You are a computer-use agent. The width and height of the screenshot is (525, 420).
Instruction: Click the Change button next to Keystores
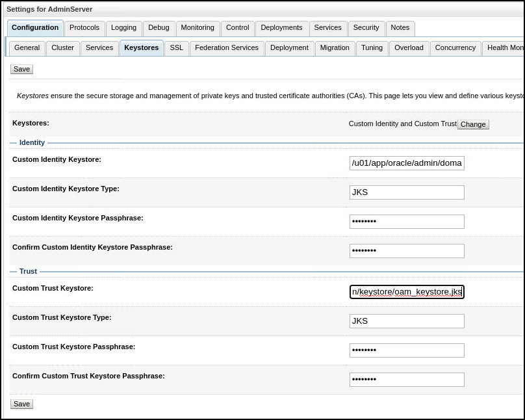[472, 124]
